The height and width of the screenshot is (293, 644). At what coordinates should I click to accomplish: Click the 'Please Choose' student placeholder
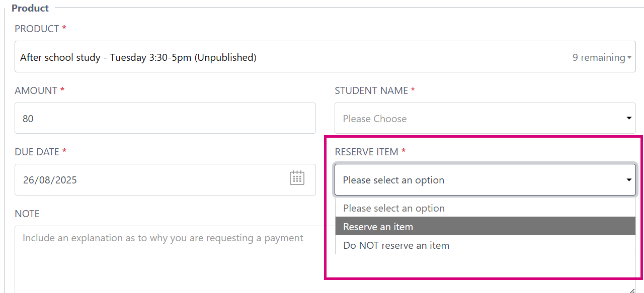(375, 119)
